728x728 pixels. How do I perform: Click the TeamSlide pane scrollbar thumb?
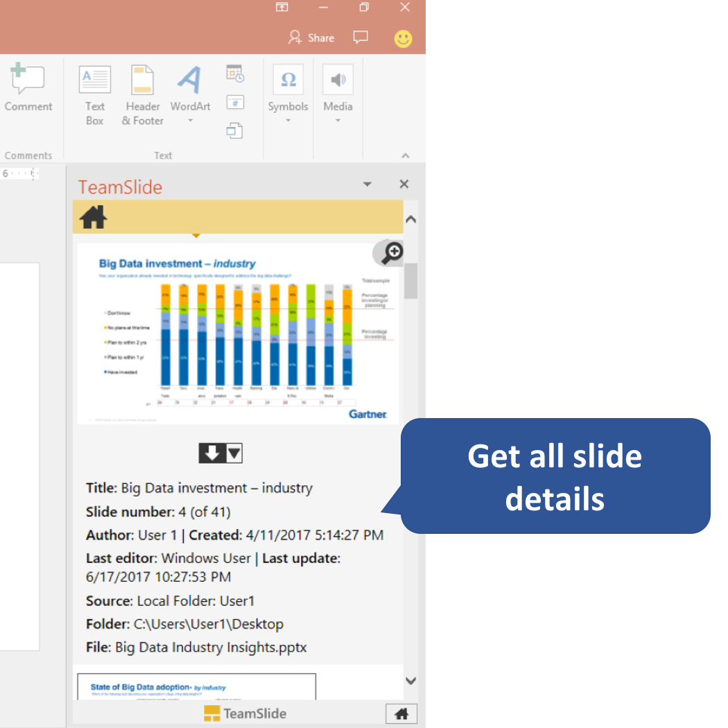pyautogui.click(x=410, y=281)
